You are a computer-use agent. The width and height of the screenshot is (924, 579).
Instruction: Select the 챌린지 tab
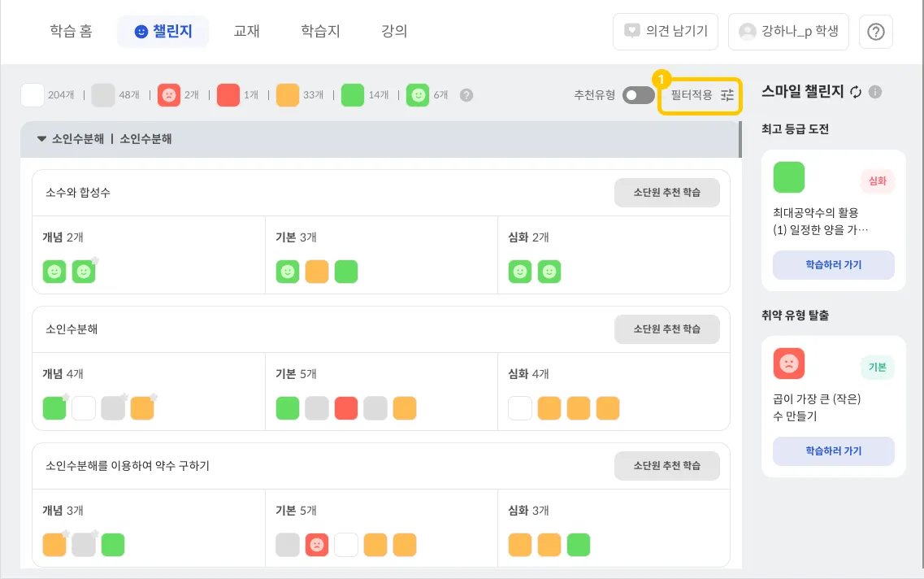(163, 31)
